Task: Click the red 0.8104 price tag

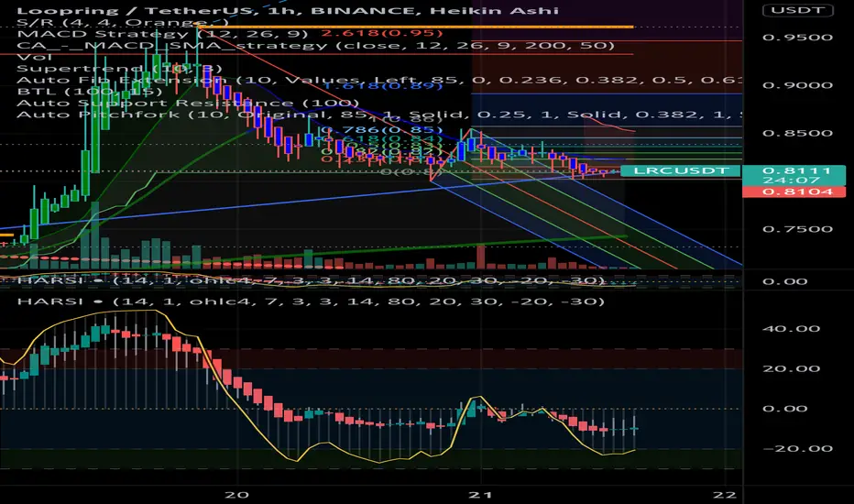Action: [x=794, y=192]
